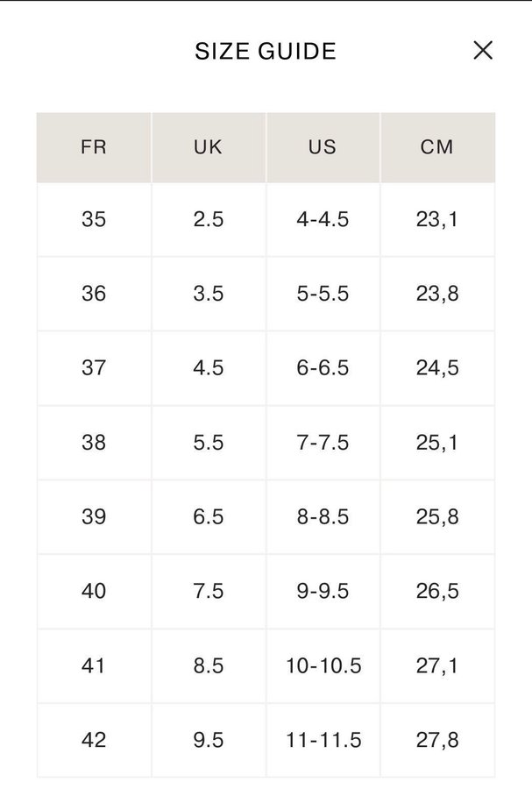Select the 26,5 CM cell
Viewport: 532px width, 789px height.
coord(437,591)
